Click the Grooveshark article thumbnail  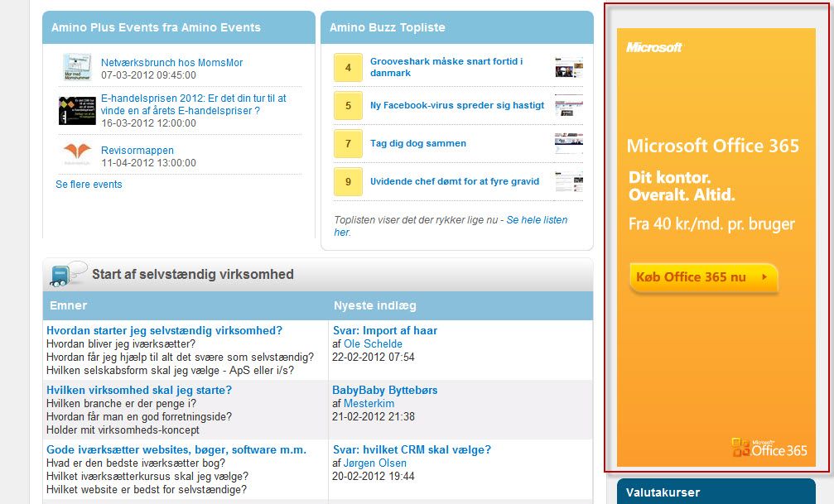point(569,68)
